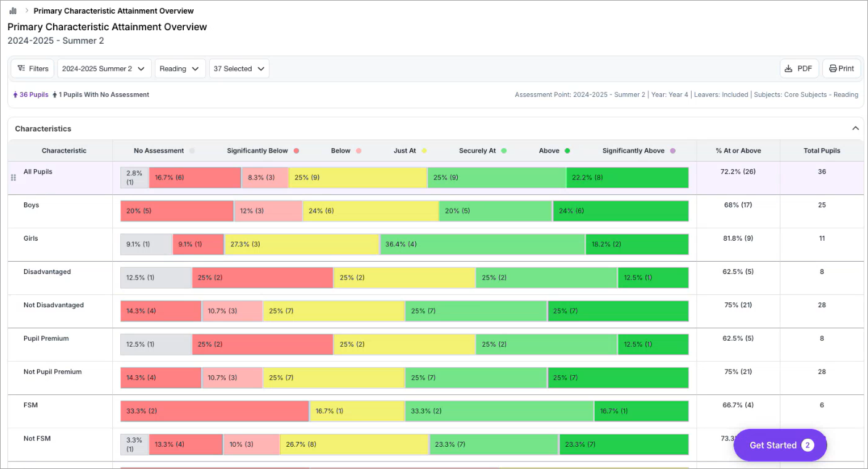Screen dimensions: 868x469
Task: Click the yellow dot next to Just At
Action: tap(424, 151)
